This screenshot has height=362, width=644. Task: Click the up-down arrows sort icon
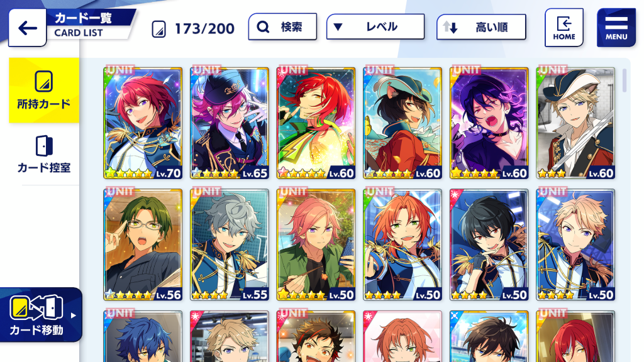click(x=450, y=27)
